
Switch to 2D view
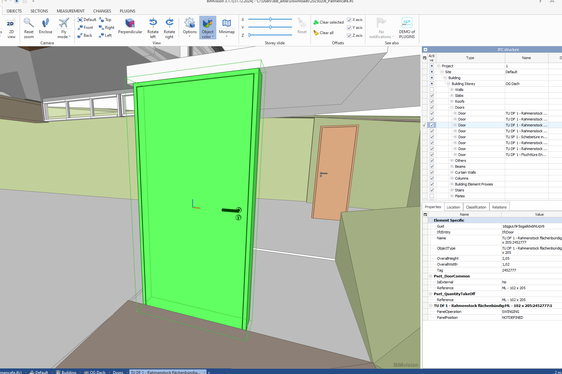(x=11, y=28)
